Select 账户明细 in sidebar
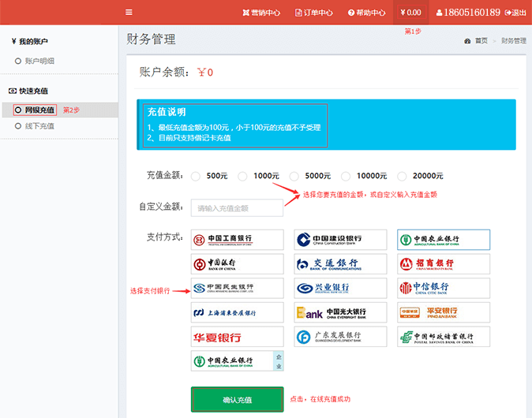 (x=39, y=61)
